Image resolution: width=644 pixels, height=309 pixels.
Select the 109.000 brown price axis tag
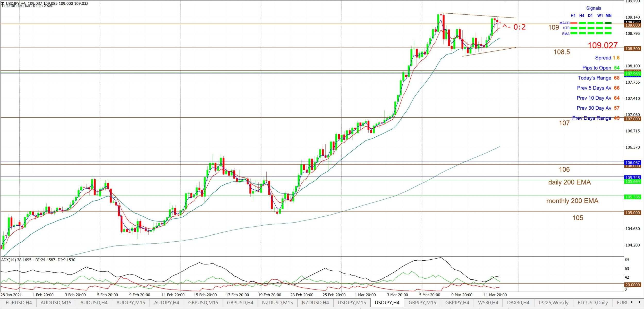(x=633, y=25)
